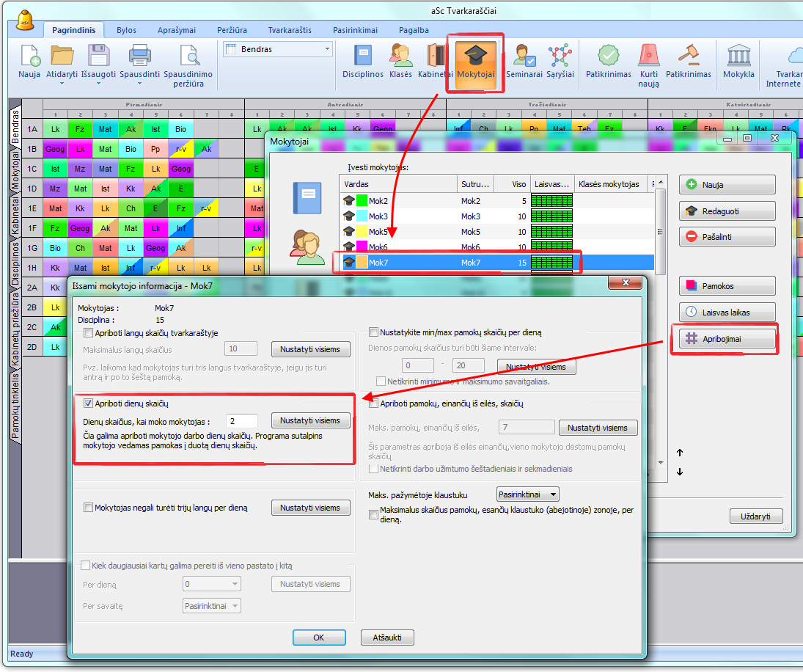Click the Kabinetai door icon
803x672 pixels.
436,57
